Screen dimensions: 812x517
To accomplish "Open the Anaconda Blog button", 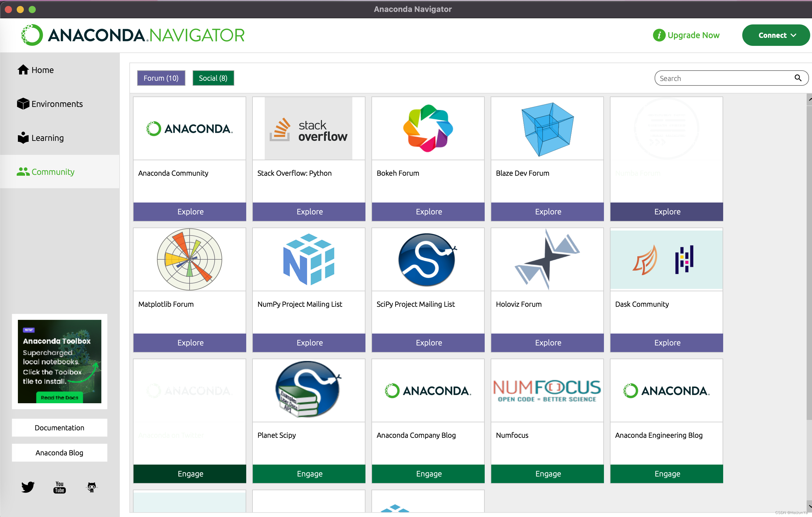I will click(x=59, y=453).
